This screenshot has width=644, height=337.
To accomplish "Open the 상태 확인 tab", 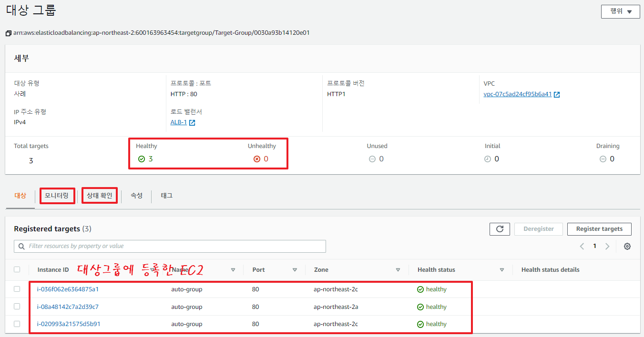I will [x=100, y=196].
